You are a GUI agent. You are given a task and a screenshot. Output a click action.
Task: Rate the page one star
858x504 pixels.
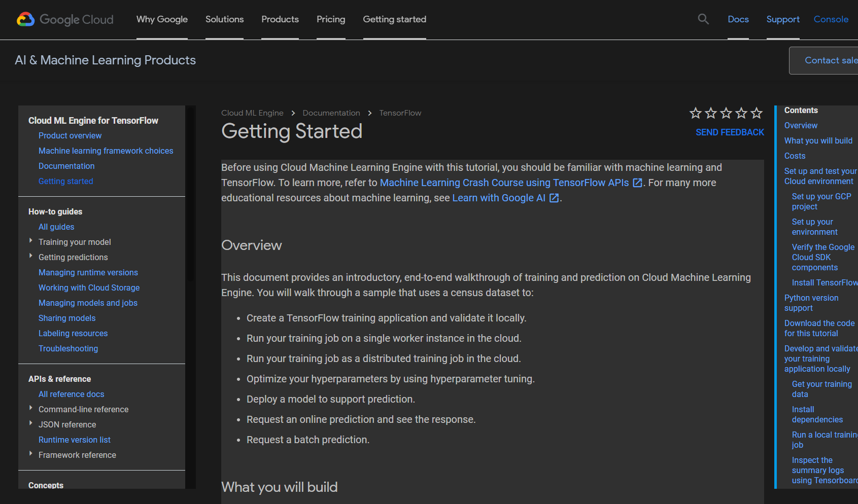point(696,113)
